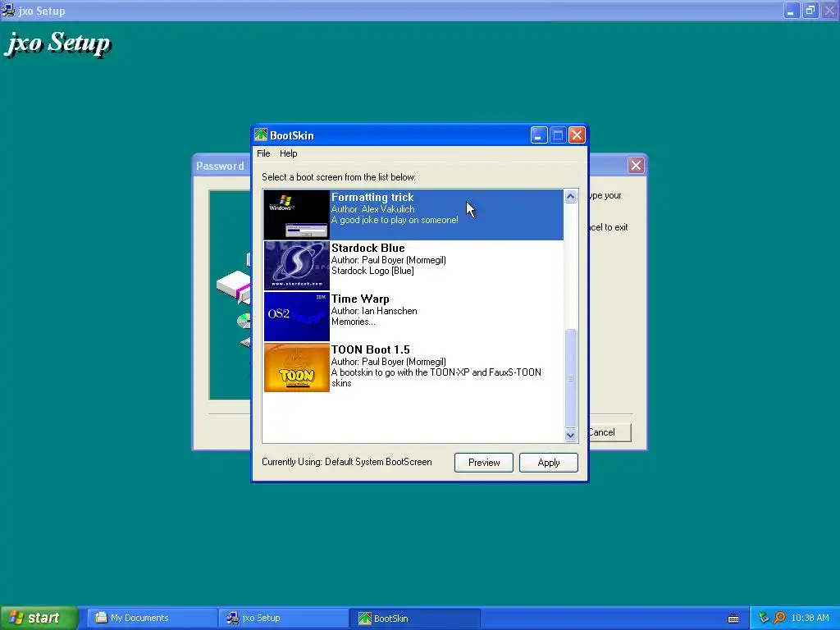Image resolution: width=840 pixels, height=630 pixels.
Task: Click the BootSkin taskbar button
Action: pos(415,618)
